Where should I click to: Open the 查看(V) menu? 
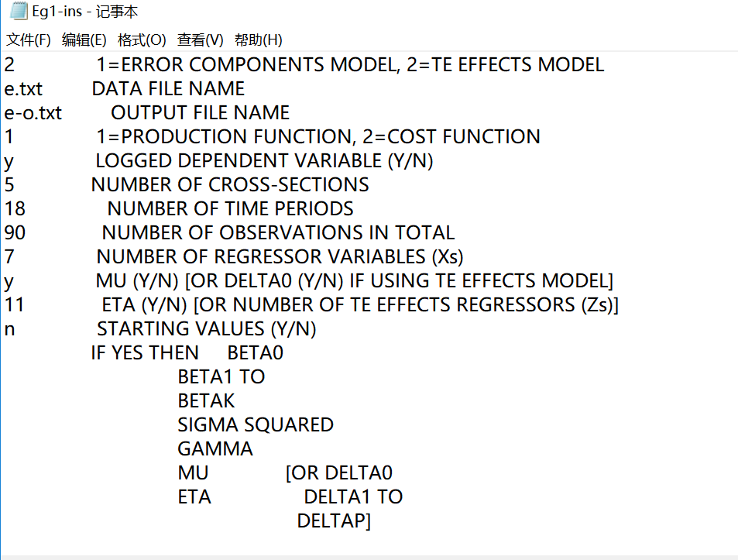click(x=200, y=40)
